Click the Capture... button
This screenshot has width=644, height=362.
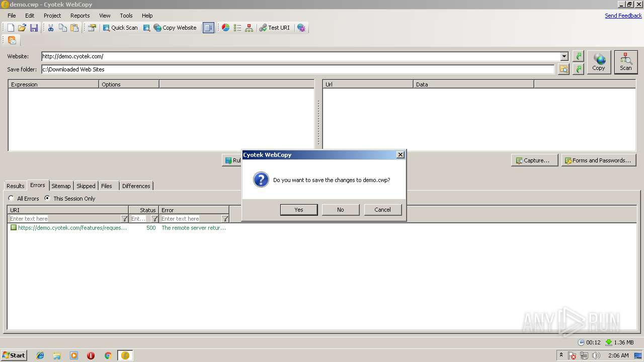click(x=534, y=160)
